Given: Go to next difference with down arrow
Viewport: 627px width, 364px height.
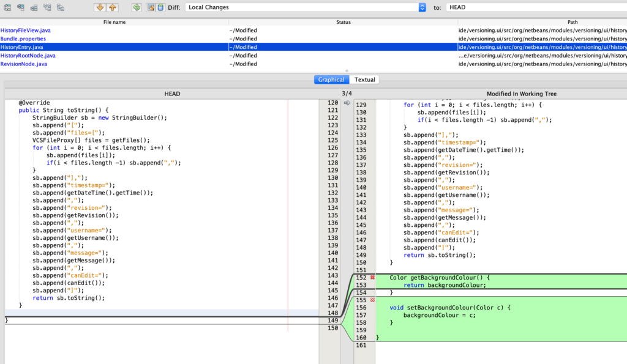Looking at the screenshot, I should [99, 7].
